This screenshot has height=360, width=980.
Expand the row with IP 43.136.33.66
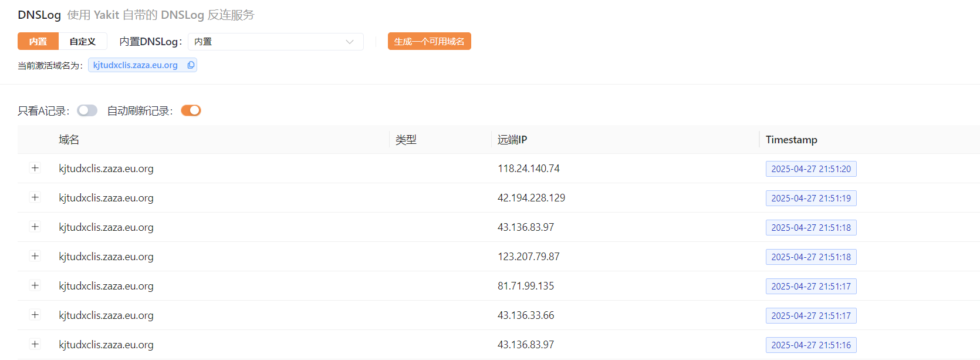(x=35, y=315)
